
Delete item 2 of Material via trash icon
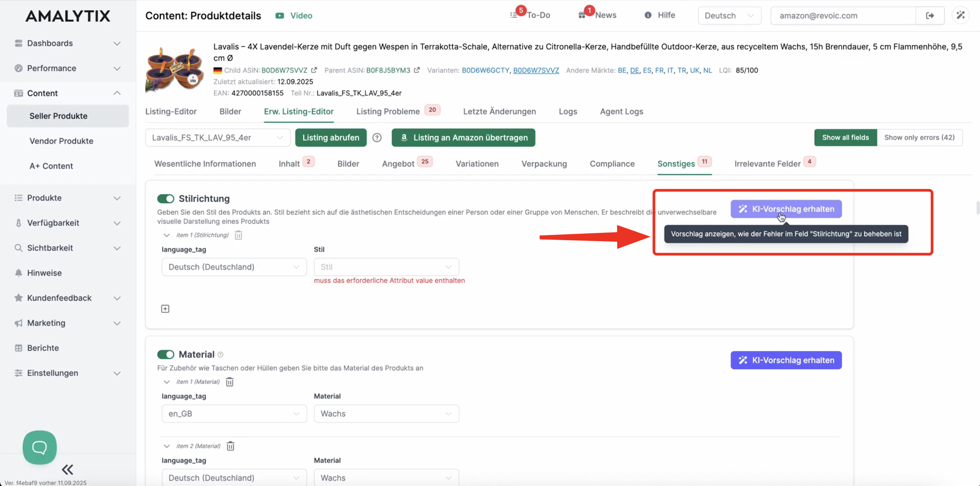coord(231,446)
